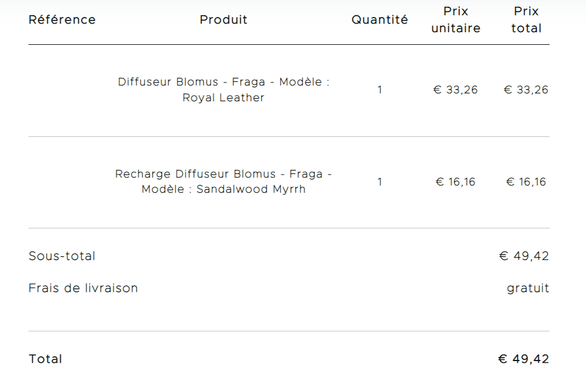Image resolution: width=586 pixels, height=392 pixels.
Task: Click the quantity of the Sandalwood Myrrh refill
Action: point(380,182)
